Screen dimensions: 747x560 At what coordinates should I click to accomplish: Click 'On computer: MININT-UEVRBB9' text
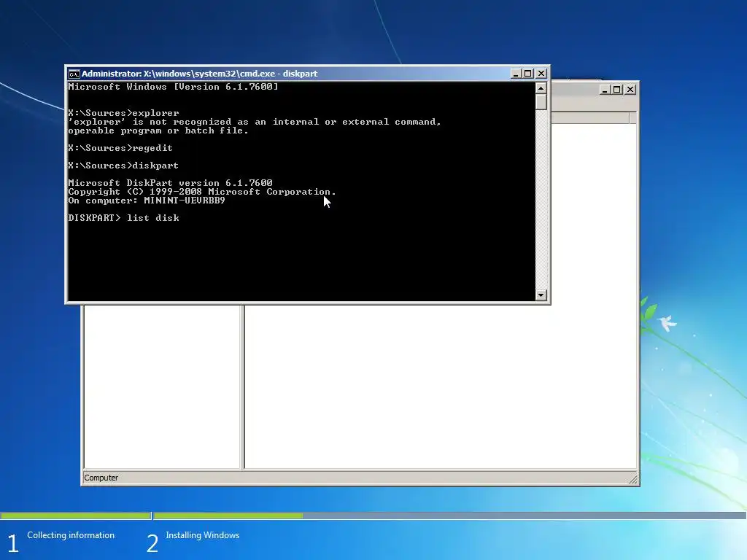[x=147, y=201]
